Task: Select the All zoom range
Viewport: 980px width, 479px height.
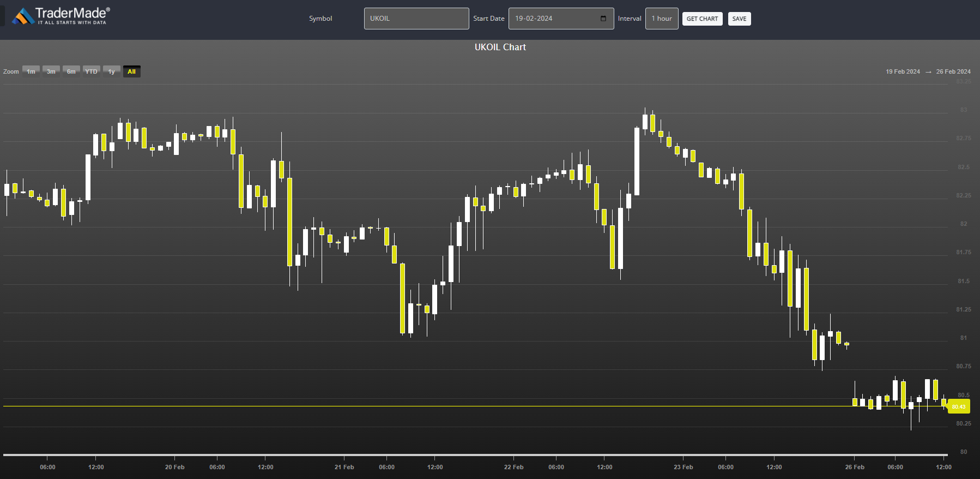Action: pyautogui.click(x=132, y=71)
